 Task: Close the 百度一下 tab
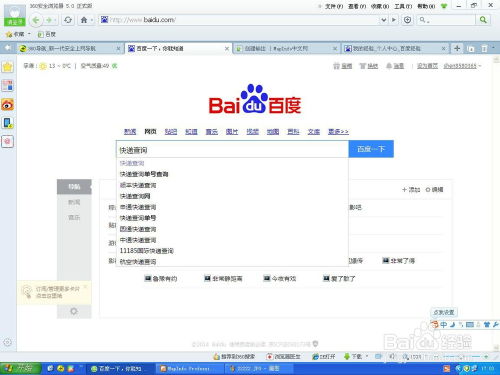tap(227, 49)
